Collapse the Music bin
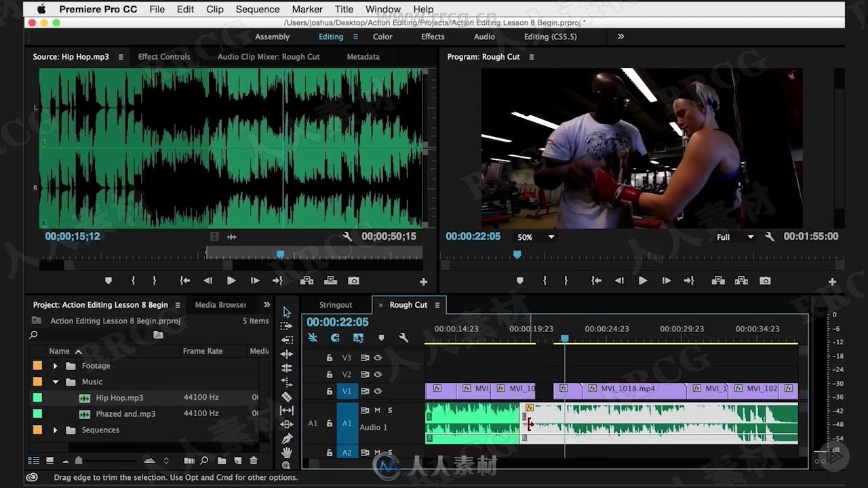The width and height of the screenshot is (868, 488). 56,382
